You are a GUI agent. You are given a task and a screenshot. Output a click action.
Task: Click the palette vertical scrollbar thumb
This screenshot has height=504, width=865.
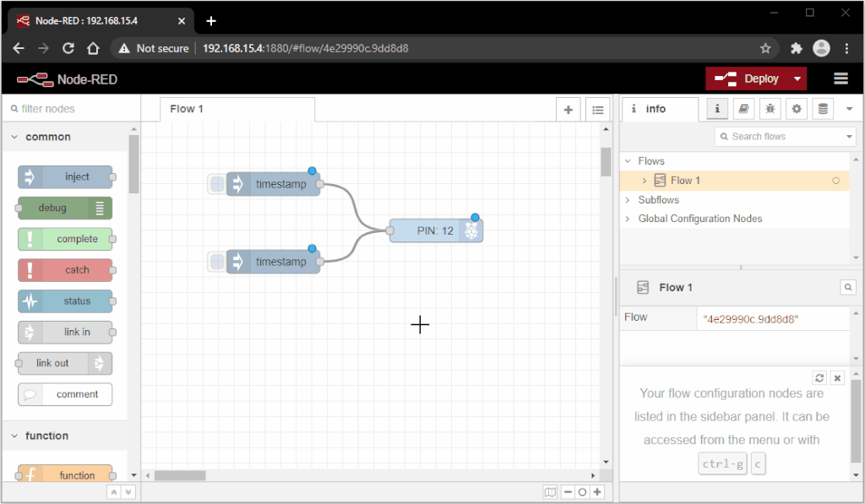click(133, 165)
